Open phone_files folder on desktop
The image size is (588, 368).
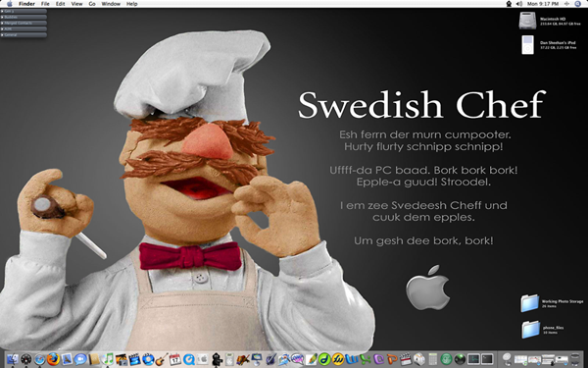[x=530, y=330]
